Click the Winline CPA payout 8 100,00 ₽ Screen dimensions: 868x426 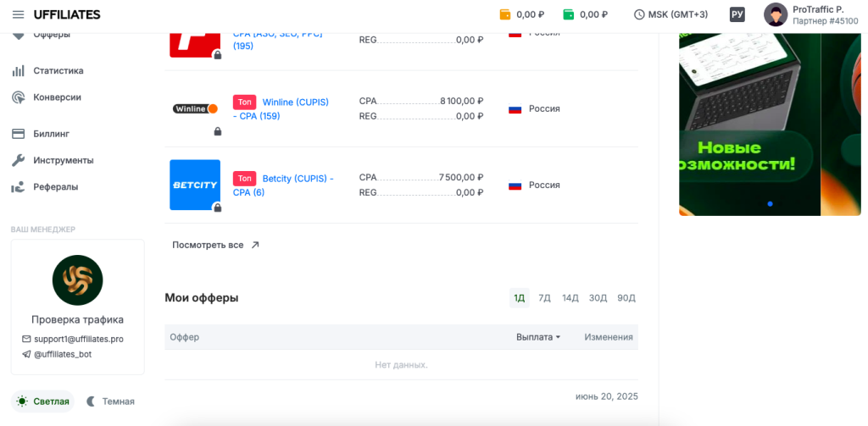[462, 102]
